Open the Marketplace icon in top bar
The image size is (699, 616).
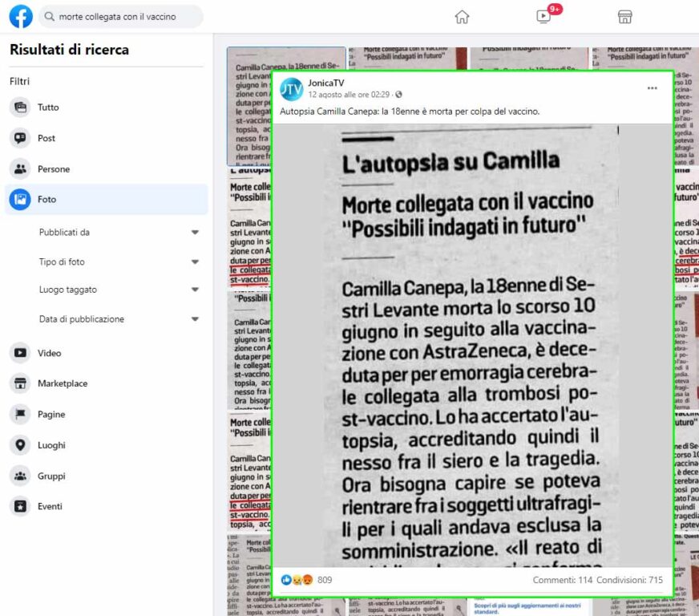pyautogui.click(x=624, y=17)
